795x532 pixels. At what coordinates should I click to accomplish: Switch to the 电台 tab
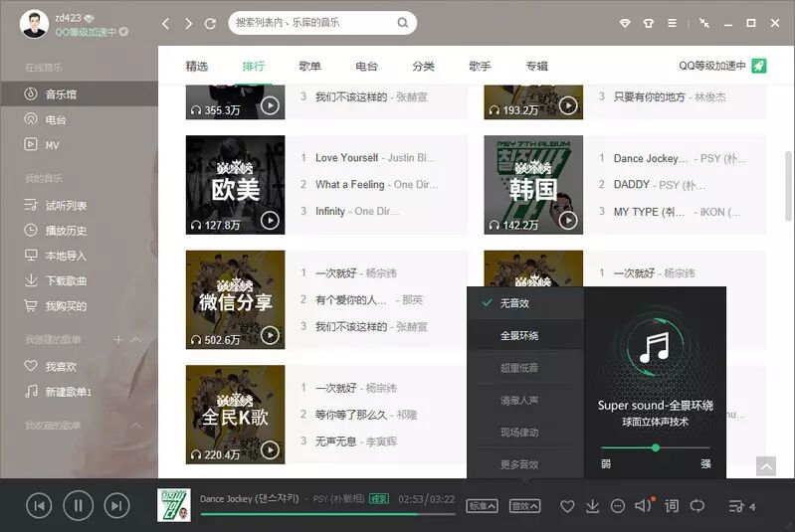click(x=366, y=67)
